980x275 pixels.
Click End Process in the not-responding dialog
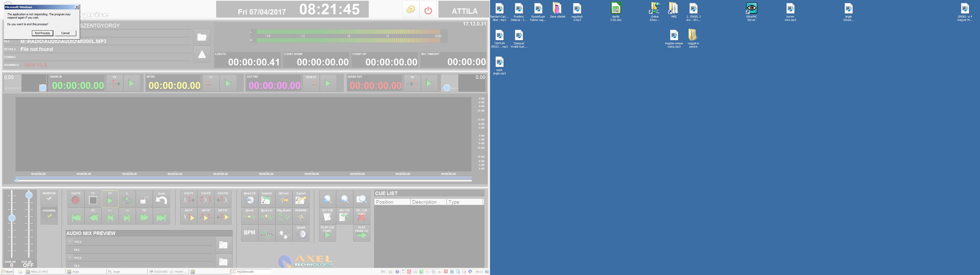pos(42,33)
